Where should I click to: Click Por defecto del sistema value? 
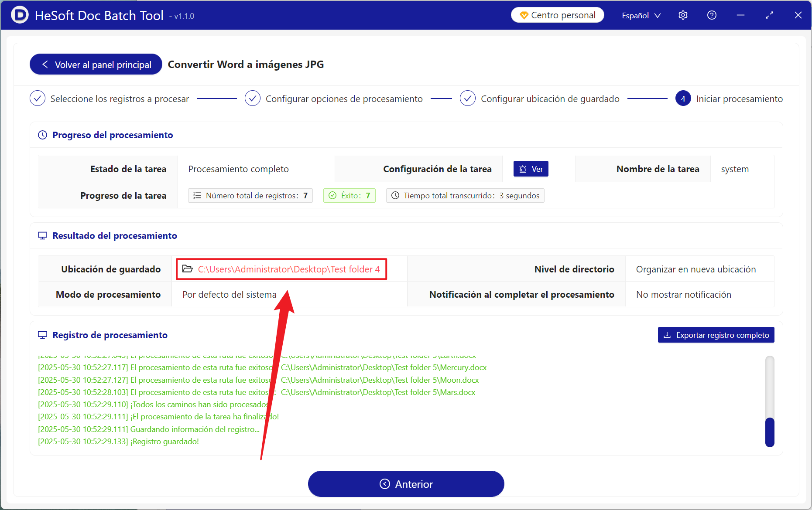click(x=230, y=295)
